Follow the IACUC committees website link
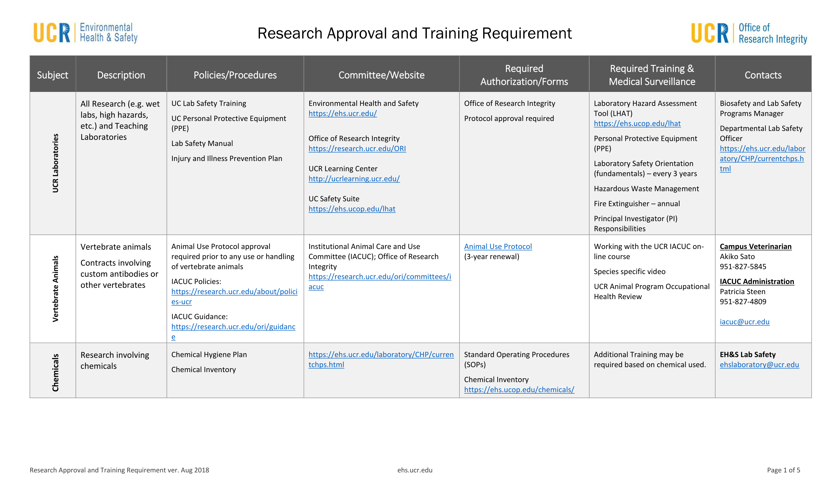830x504 pixels. point(380,277)
